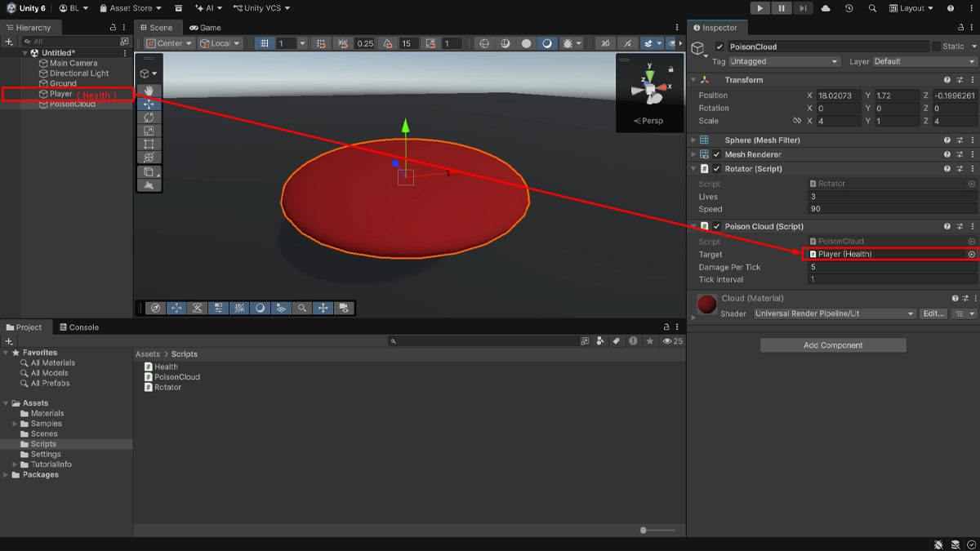Toggle the Mesh Renderer enabled checkbox
Viewport: 980px width, 551px height.
tap(717, 154)
